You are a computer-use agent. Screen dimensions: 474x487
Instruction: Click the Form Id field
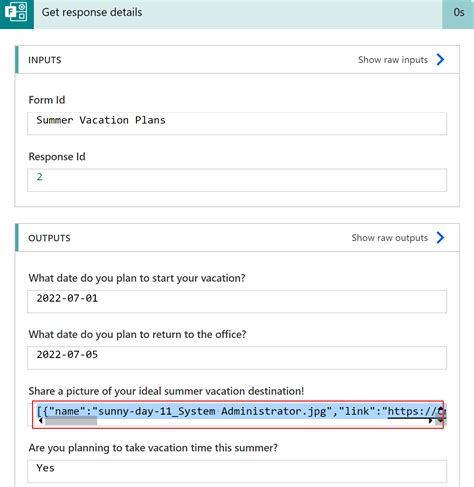[237, 123]
